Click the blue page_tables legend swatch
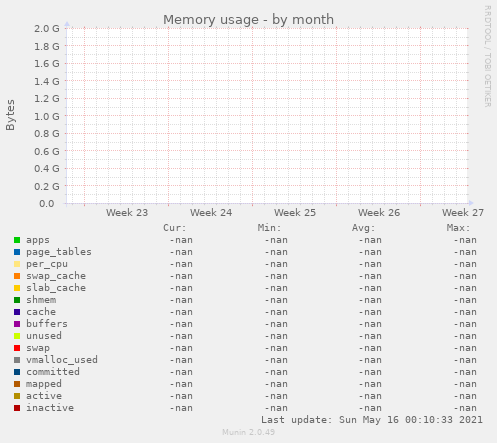 (x=17, y=252)
